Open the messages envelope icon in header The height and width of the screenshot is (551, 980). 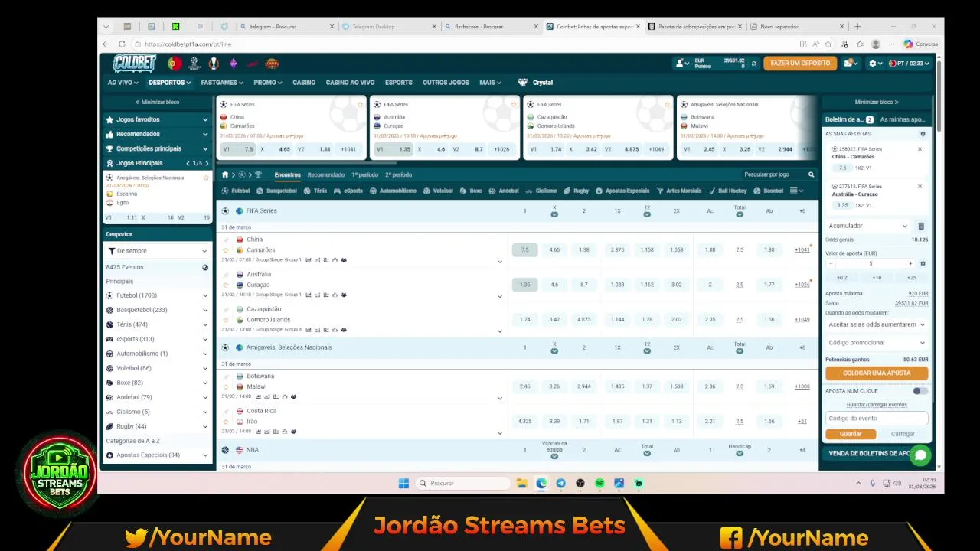(x=849, y=64)
